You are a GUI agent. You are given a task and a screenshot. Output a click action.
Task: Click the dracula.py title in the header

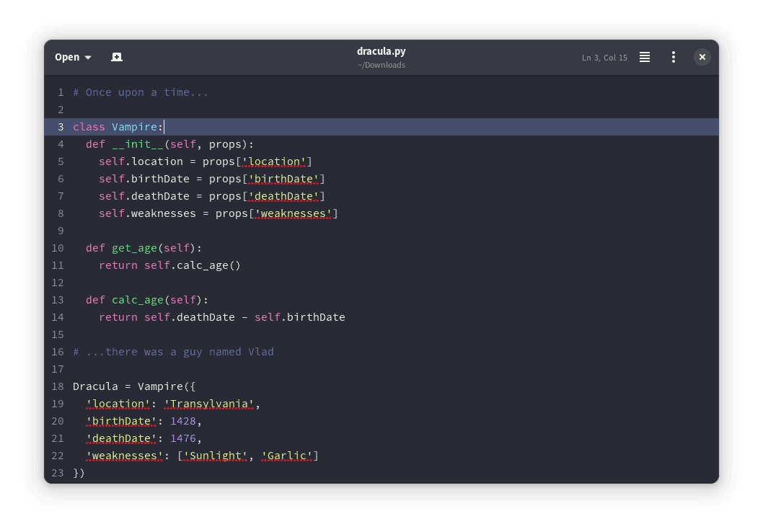(381, 51)
